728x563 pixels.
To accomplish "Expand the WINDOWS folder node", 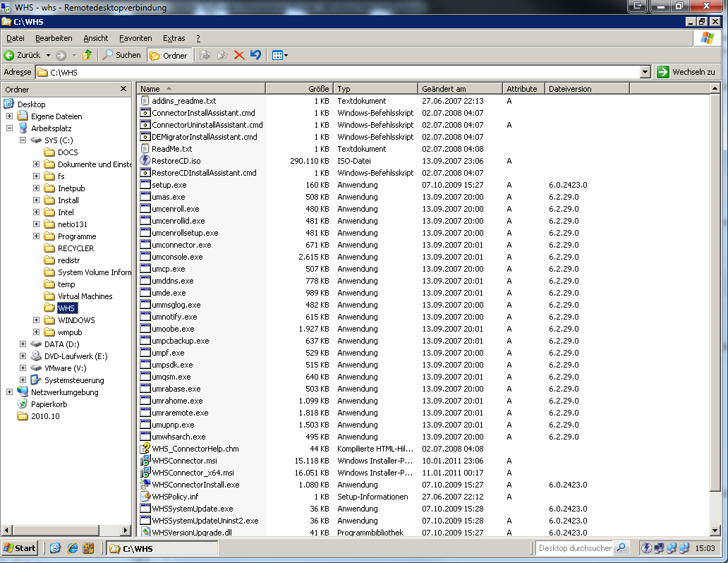I will pyautogui.click(x=36, y=320).
